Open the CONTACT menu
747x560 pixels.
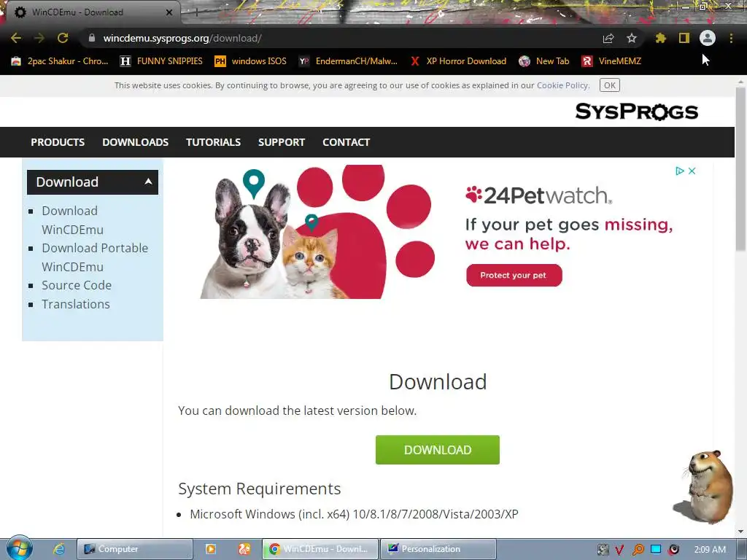346,142
